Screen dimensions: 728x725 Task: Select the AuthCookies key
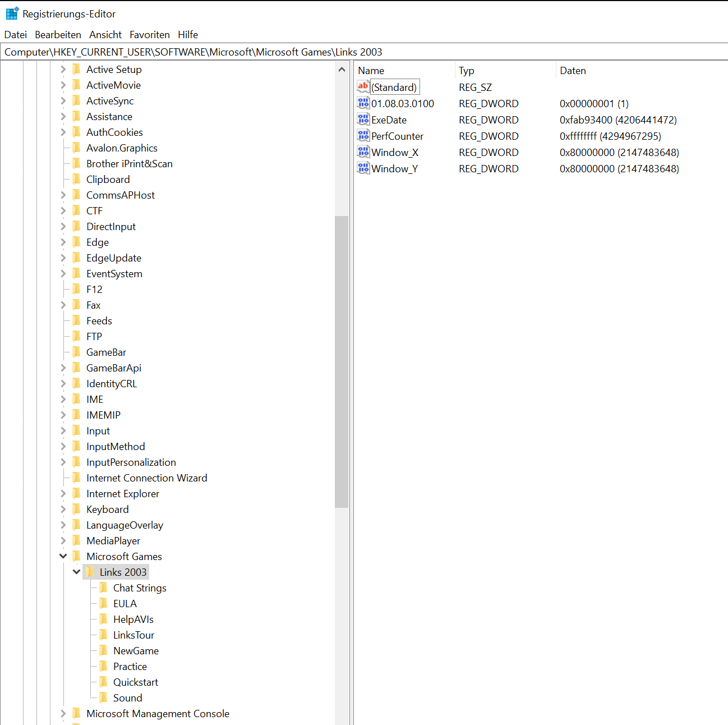[114, 132]
